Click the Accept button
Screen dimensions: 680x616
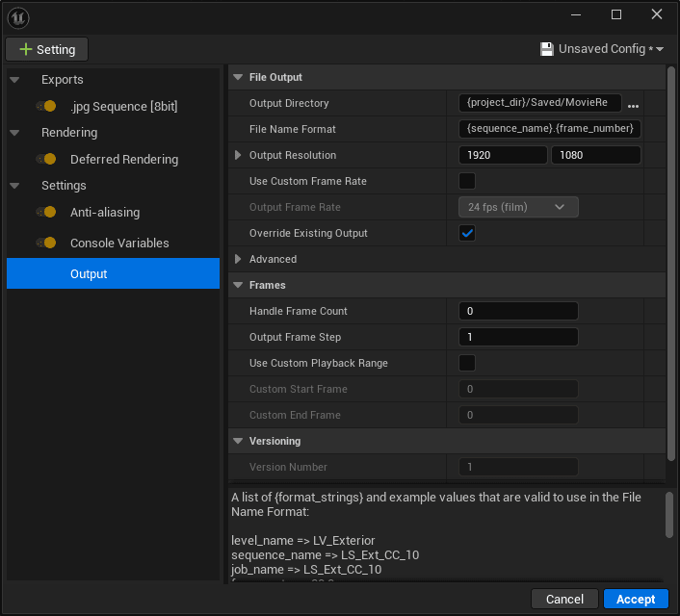636,599
